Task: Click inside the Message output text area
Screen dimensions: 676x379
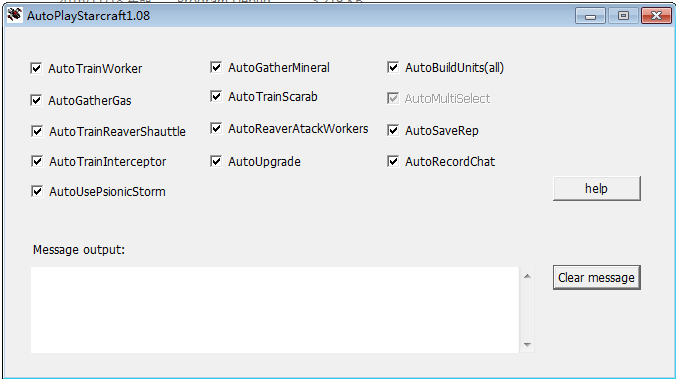Action: tap(275, 310)
